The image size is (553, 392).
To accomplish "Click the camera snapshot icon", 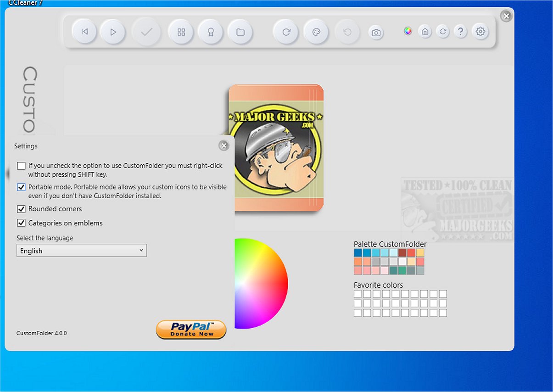I will coord(376,33).
